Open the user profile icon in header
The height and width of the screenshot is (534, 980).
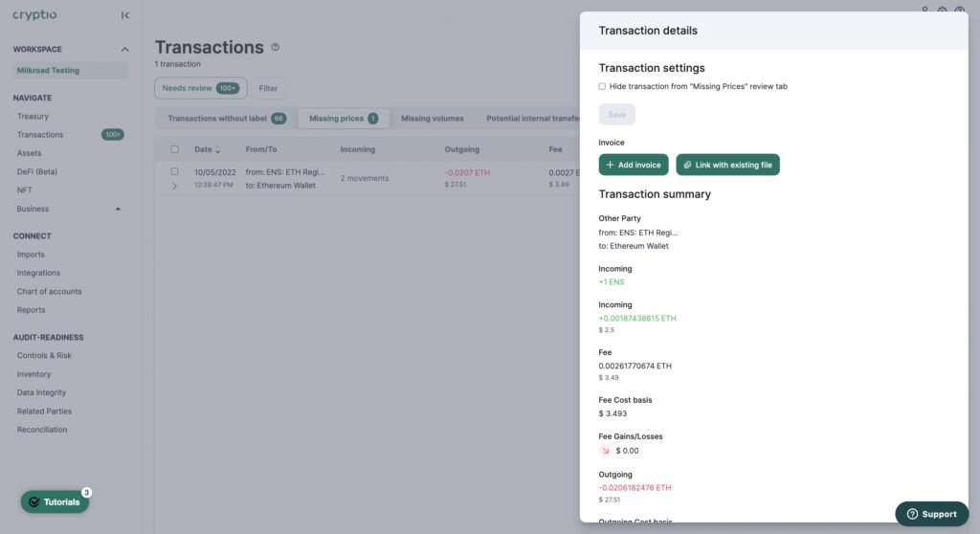click(924, 11)
